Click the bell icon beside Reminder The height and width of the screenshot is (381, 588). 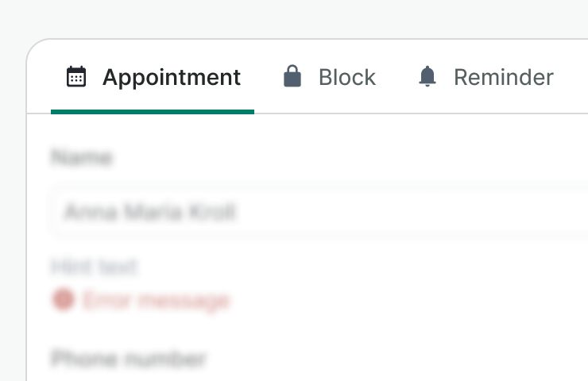(427, 77)
